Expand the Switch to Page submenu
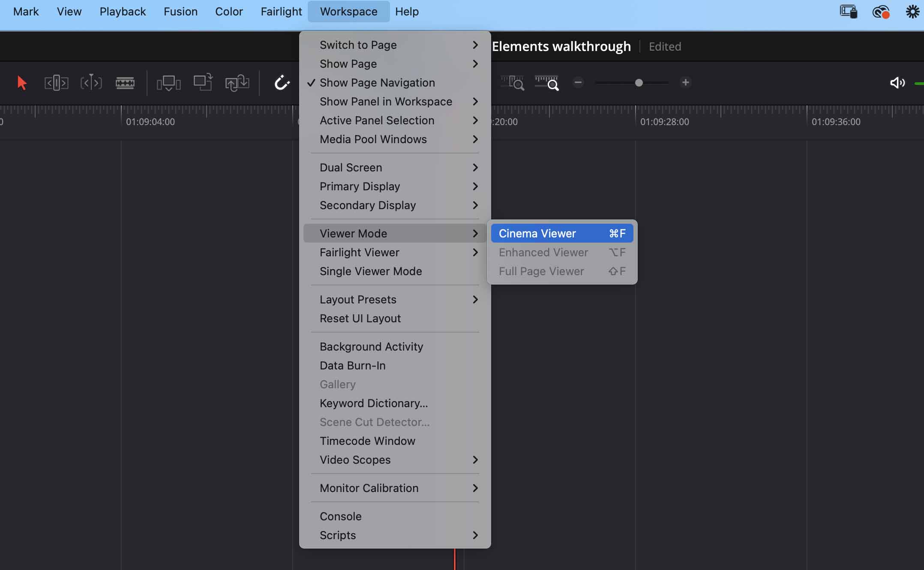This screenshot has height=570, width=924. (395, 45)
